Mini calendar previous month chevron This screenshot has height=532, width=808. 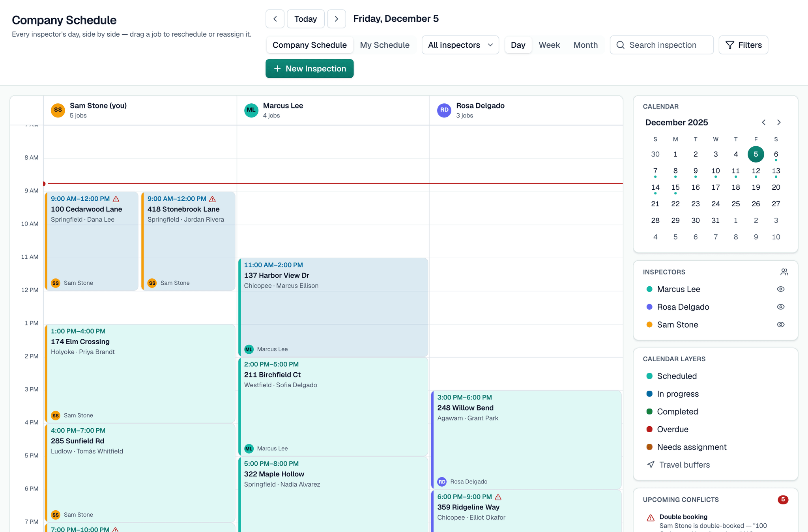tap(764, 122)
